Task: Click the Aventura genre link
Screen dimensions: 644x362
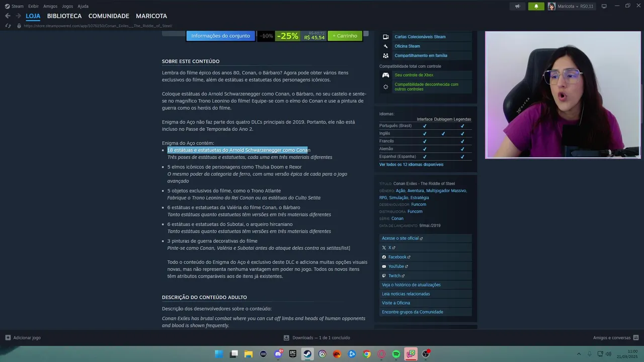Action: coord(416,191)
